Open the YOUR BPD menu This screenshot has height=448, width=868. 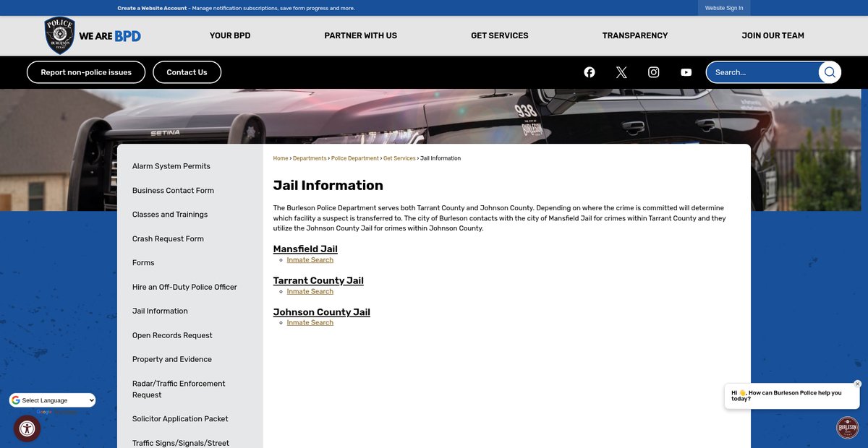(x=230, y=35)
